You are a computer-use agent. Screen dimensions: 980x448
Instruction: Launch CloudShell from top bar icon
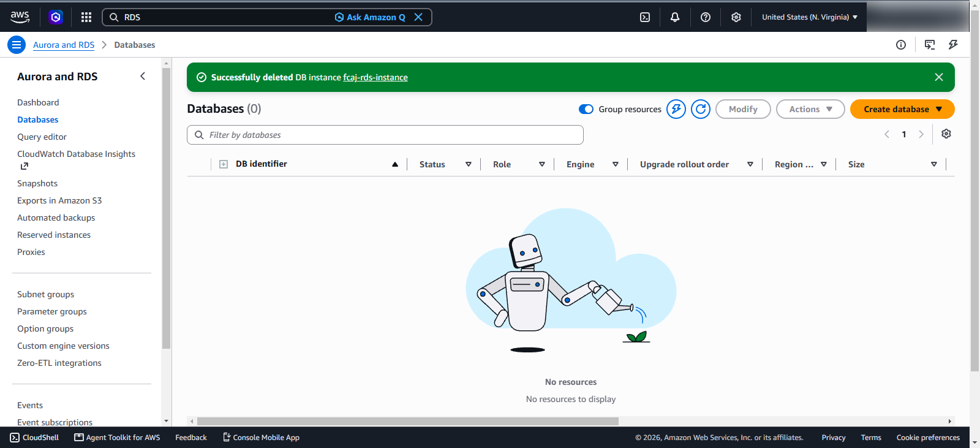(645, 17)
